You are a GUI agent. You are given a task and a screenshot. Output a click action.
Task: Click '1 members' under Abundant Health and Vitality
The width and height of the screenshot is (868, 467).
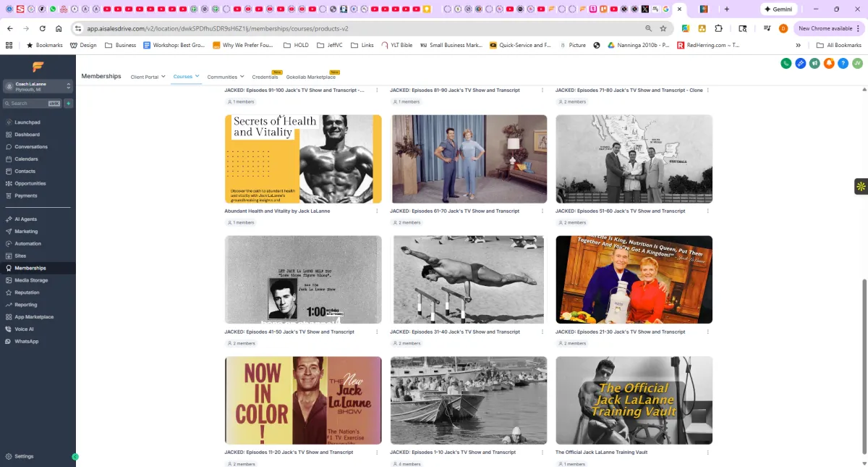coord(241,223)
